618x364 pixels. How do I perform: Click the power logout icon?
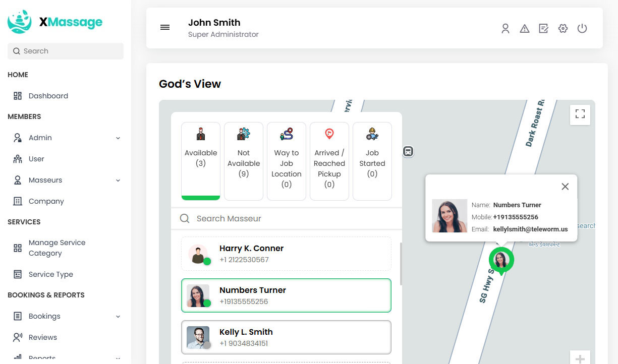582,29
